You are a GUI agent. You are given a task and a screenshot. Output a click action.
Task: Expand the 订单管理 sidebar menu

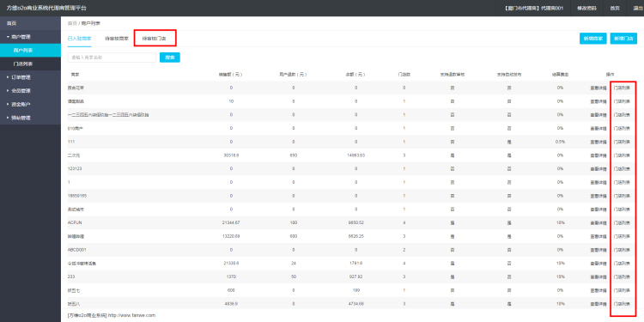(30, 77)
